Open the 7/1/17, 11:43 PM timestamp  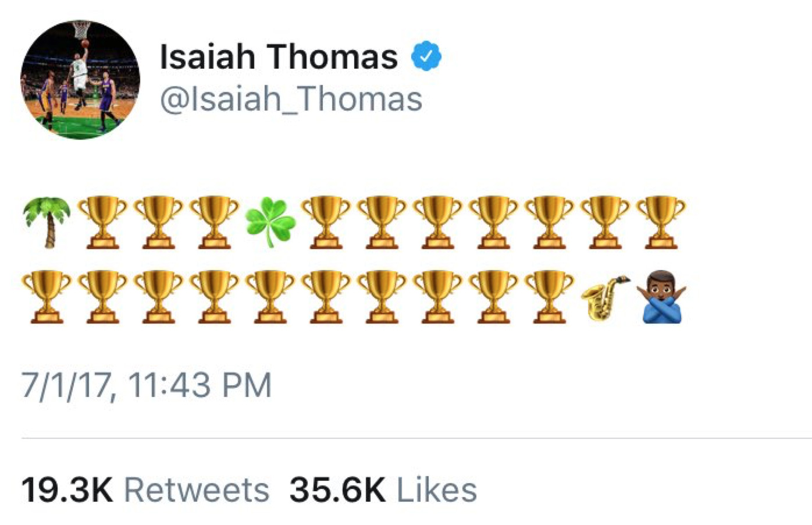pyautogui.click(x=147, y=385)
